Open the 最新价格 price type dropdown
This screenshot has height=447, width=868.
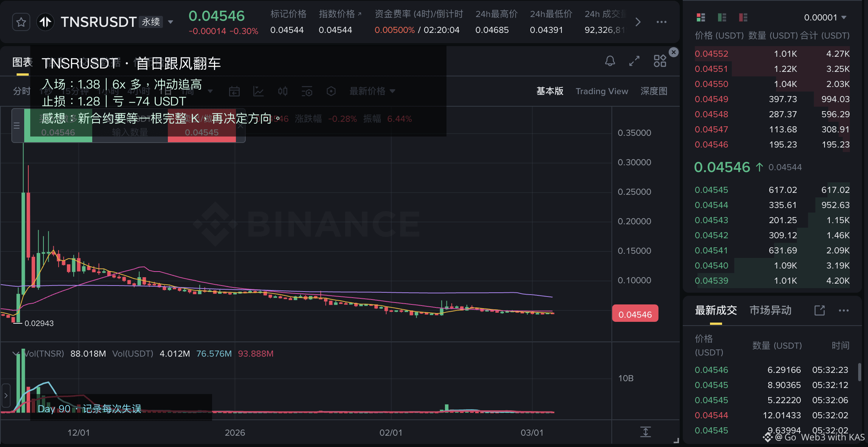tap(372, 91)
